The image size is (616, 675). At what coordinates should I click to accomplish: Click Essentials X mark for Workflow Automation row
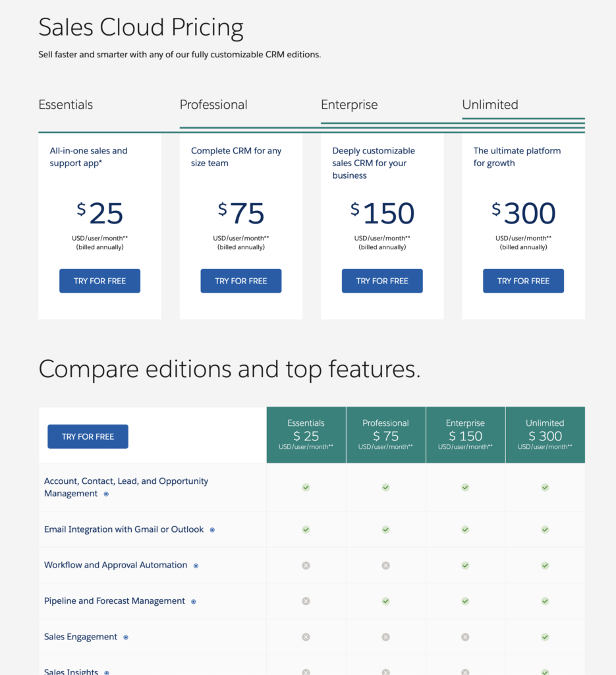306,565
